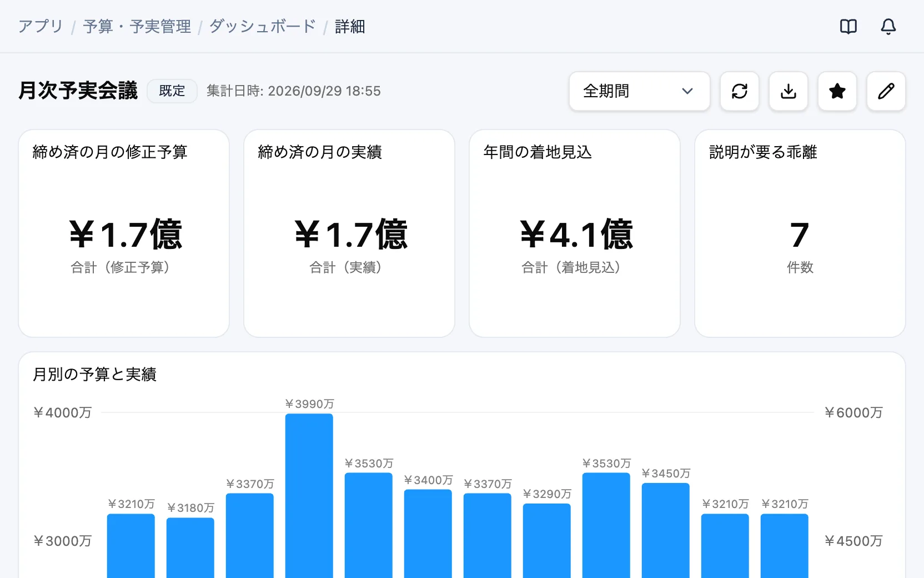Click the ¥3400万 bar in the chart
Viewport: 924px width, 578px height.
[x=428, y=534]
